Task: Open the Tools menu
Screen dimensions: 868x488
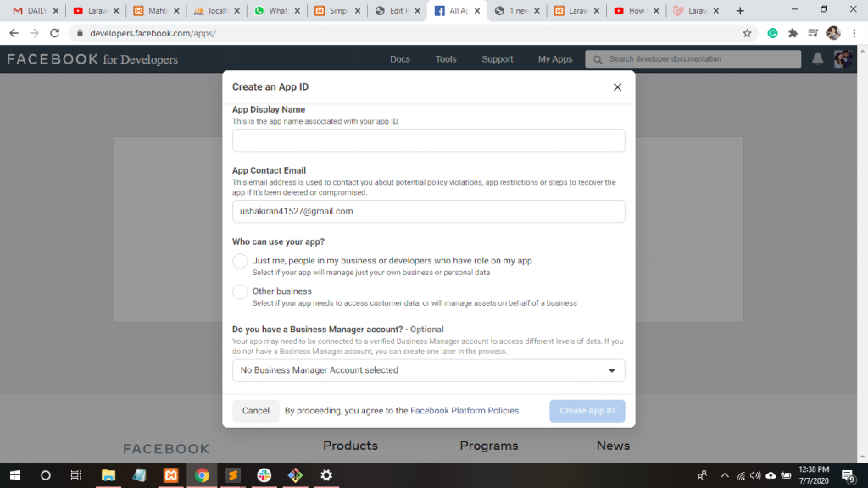Action: point(446,59)
